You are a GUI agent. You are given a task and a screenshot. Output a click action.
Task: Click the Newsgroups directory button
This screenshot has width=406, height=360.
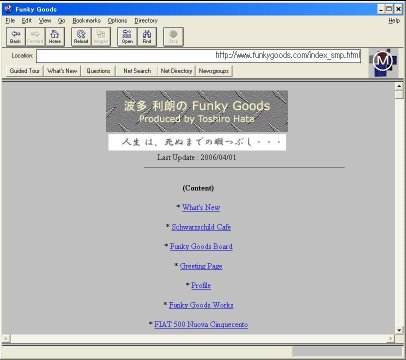pyautogui.click(x=214, y=71)
